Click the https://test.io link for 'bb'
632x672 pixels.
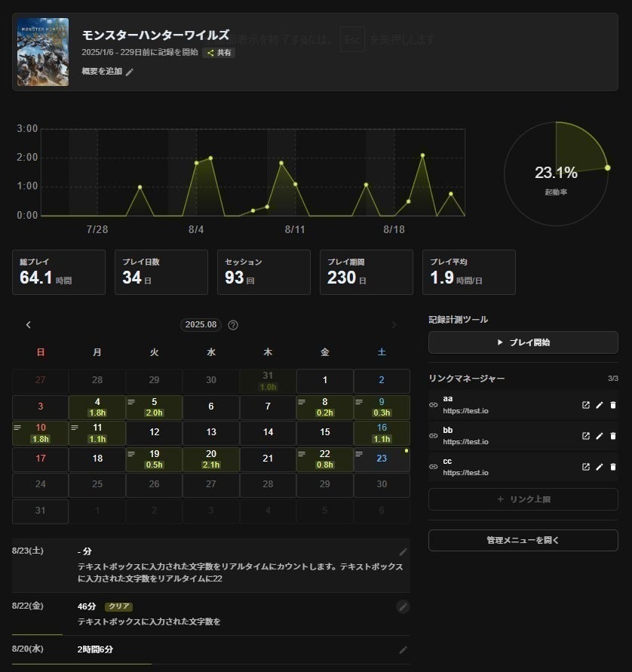coord(465,442)
